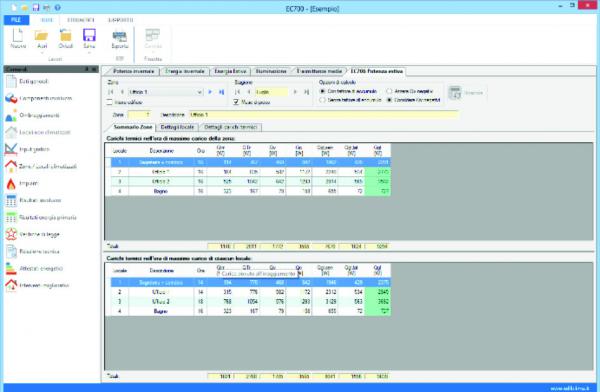The image size is (600, 392).
Task: Go to last month in Stagione navigator
Action: coord(307,92)
